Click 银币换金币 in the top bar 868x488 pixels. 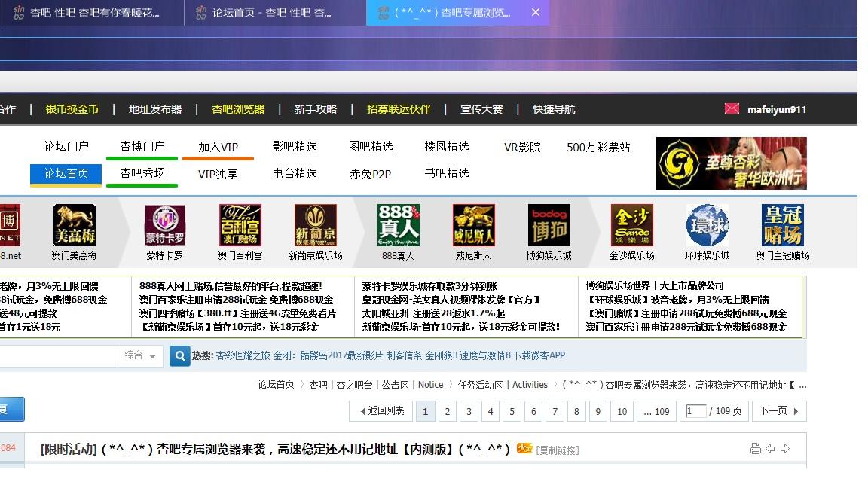click(x=72, y=109)
